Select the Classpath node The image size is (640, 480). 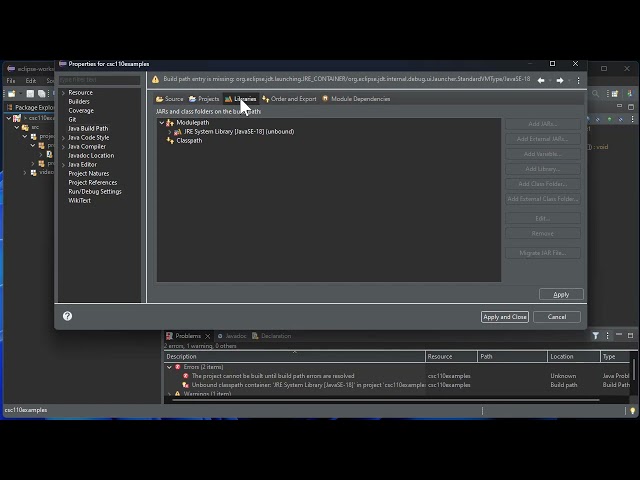(189, 140)
